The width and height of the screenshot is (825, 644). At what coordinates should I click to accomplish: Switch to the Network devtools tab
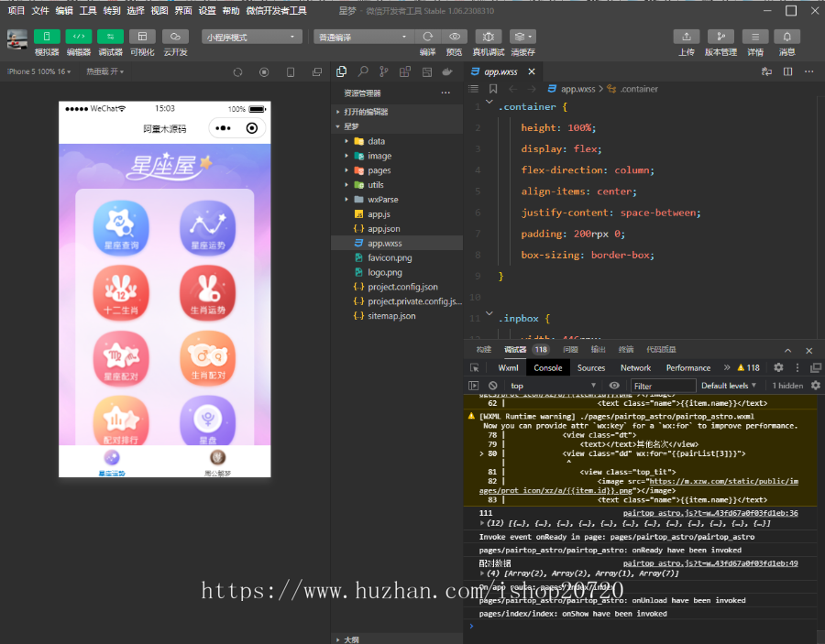[635, 368]
